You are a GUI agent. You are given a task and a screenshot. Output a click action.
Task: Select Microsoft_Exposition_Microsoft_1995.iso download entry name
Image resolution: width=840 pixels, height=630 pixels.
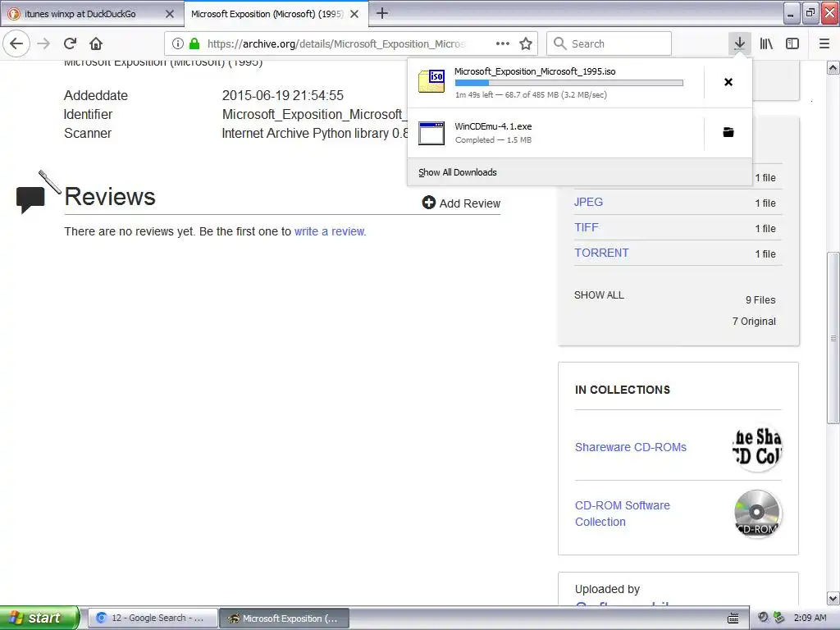click(535, 71)
